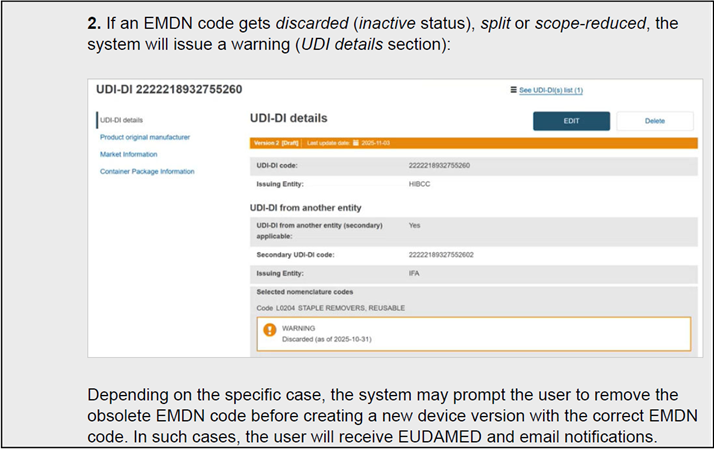The height and width of the screenshot is (449, 714).
Task: Click the UDI-DI 2222218932755260 page heading
Action: pyautogui.click(x=169, y=90)
